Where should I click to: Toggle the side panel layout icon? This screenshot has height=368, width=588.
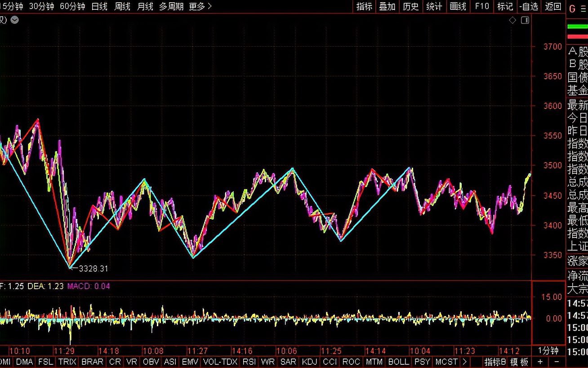click(525, 20)
